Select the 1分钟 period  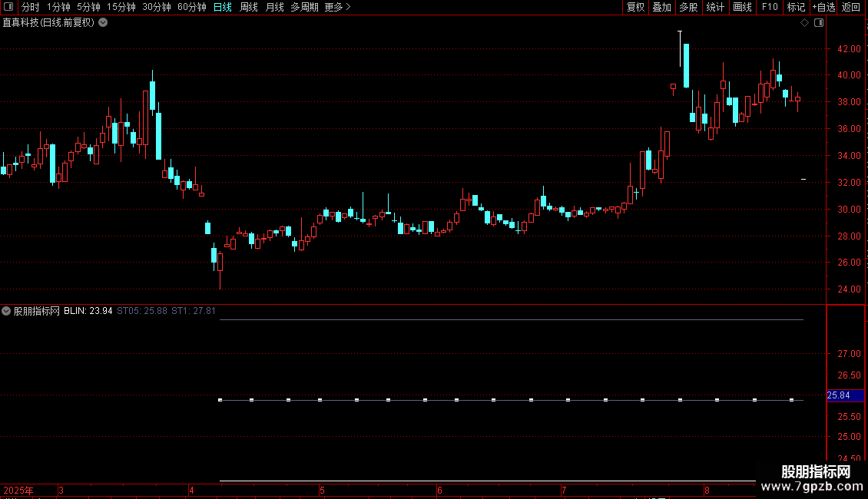click(x=58, y=7)
